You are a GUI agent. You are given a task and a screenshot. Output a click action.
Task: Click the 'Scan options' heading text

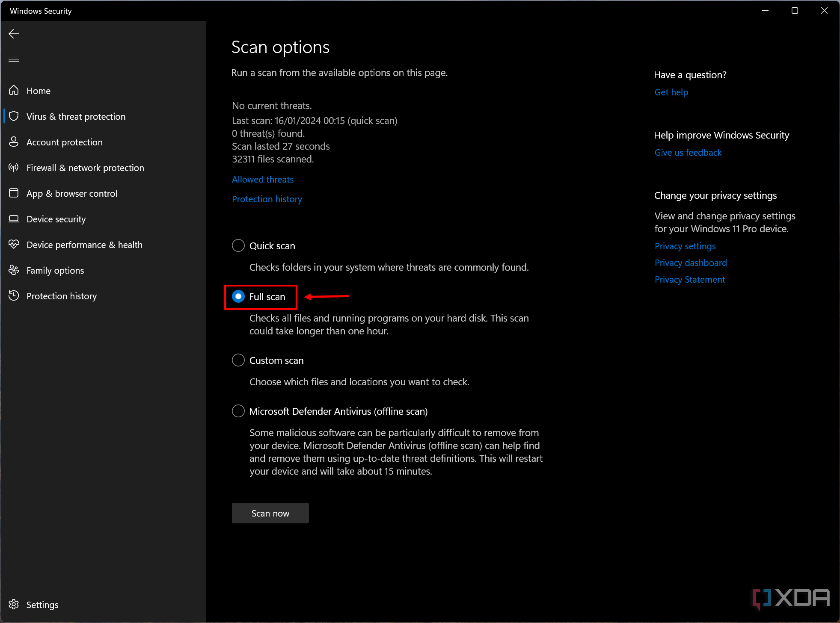(280, 47)
